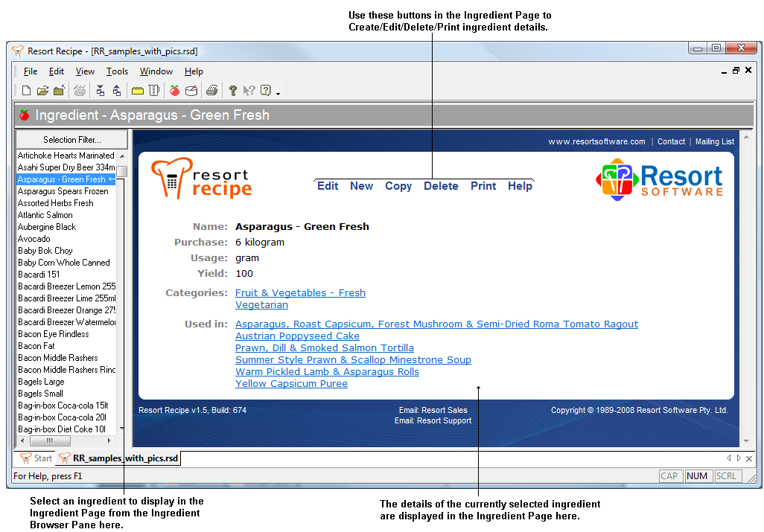Open the Vegetarian category link
The width and height of the screenshot is (764, 532).
pos(261,305)
